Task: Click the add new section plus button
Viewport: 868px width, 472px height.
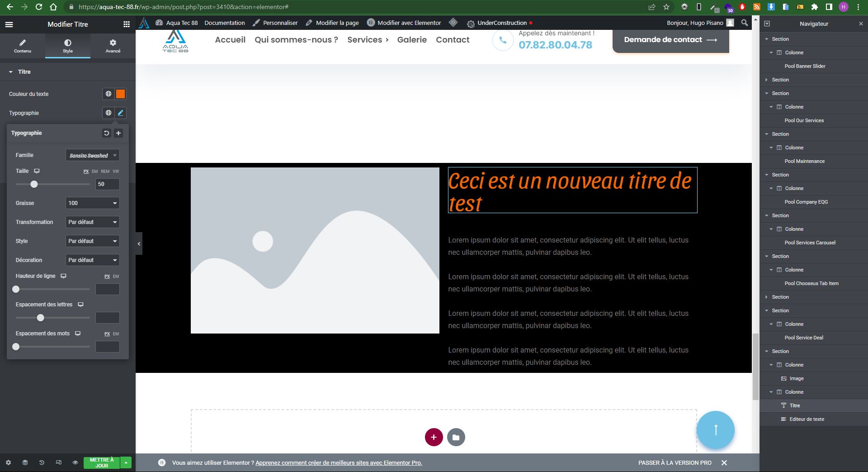Action: pyautogui.click(x=434, y=437)
